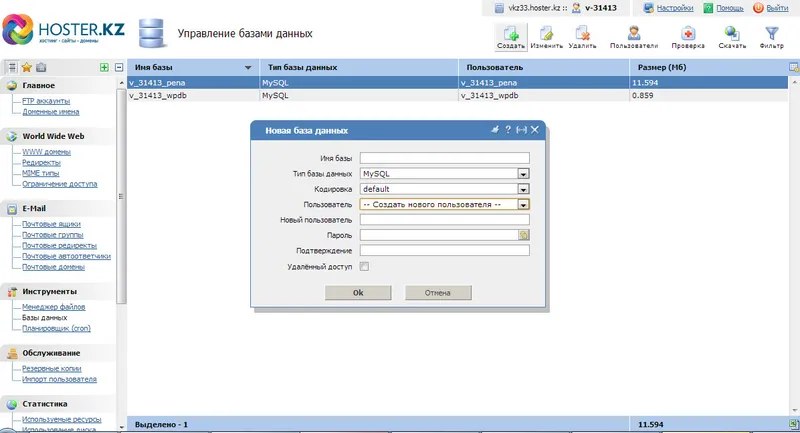Open Импорт пользователя link

coord(59,379)
